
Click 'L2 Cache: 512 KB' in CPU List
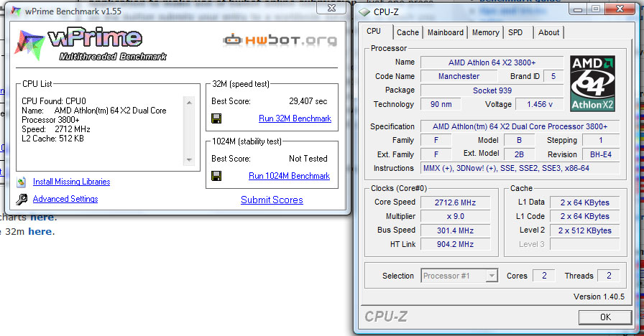click(x=52, y=139)
